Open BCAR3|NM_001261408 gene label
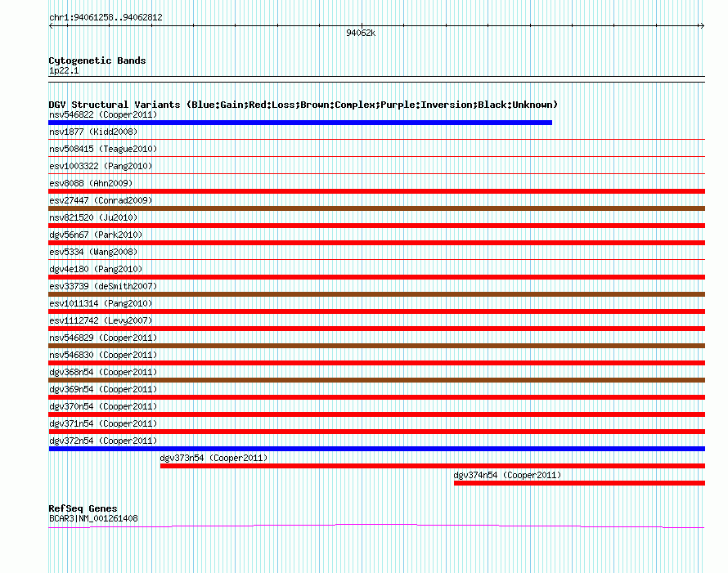This screenshot has width=728, height=573. (93, 518)
